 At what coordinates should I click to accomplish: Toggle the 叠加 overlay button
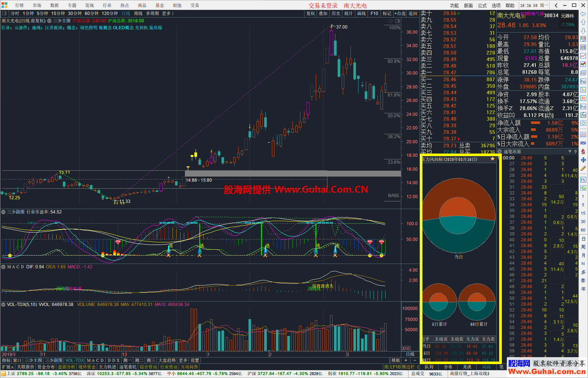tap(323, 14)
